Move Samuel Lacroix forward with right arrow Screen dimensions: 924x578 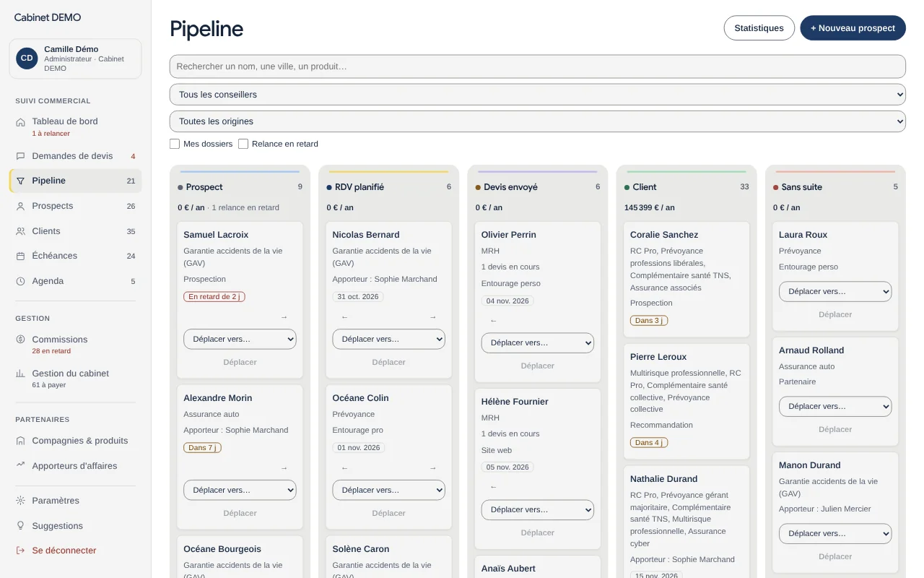point(284,316)
